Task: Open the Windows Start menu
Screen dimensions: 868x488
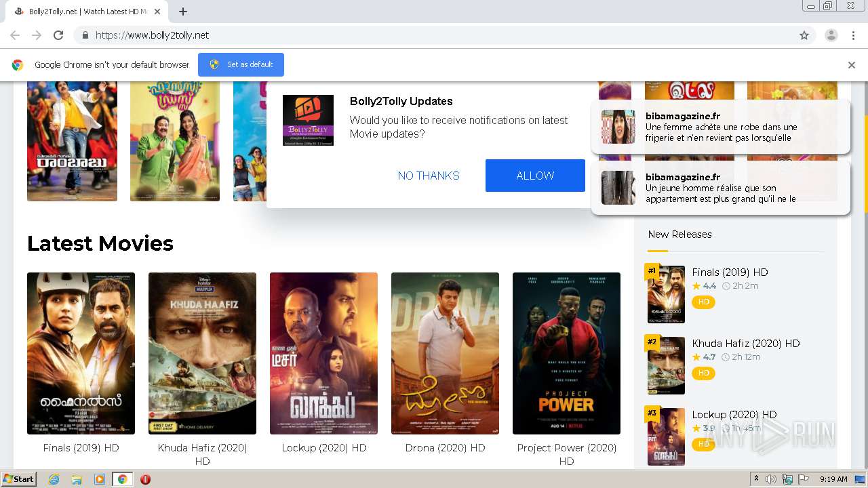Action: 18,479
